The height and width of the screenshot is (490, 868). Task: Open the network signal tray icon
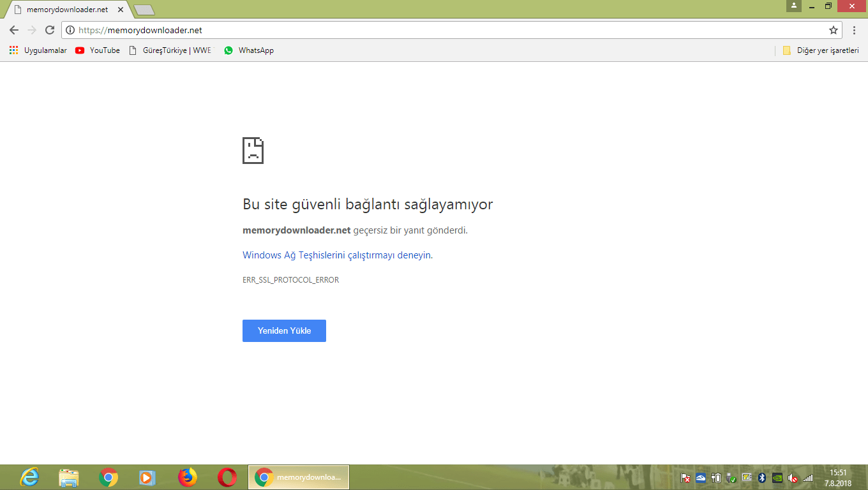pyautogui.click(x=808, y=477)
